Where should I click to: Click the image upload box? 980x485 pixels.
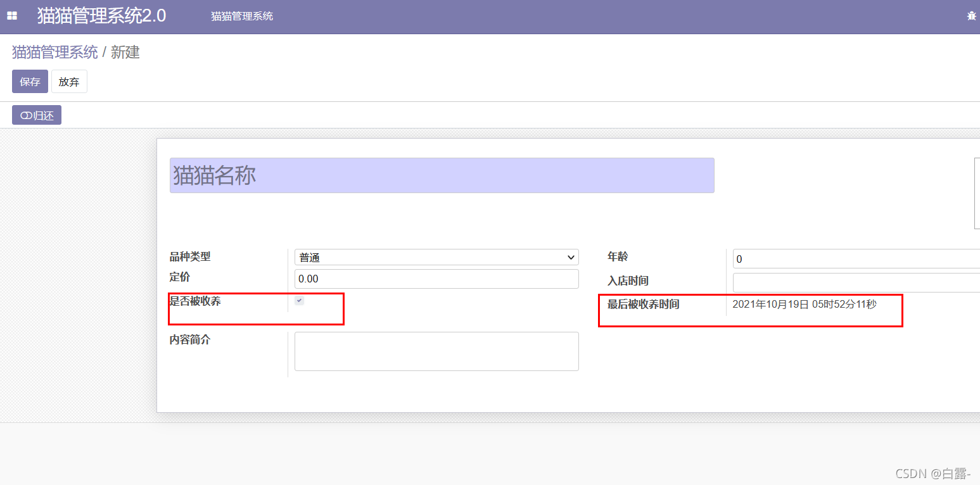(977, 193)
